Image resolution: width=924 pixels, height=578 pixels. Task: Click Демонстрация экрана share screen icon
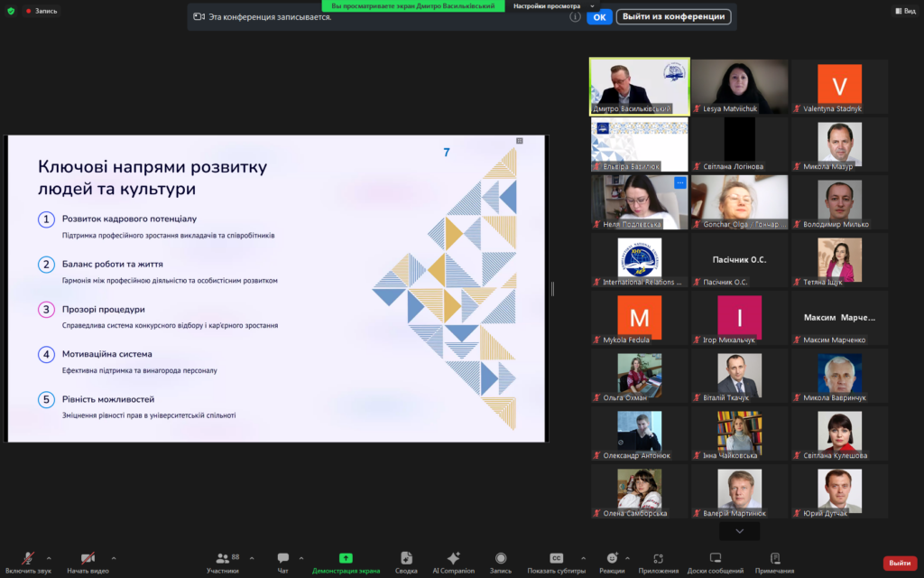pyautogui.click(x=346, y=559)
